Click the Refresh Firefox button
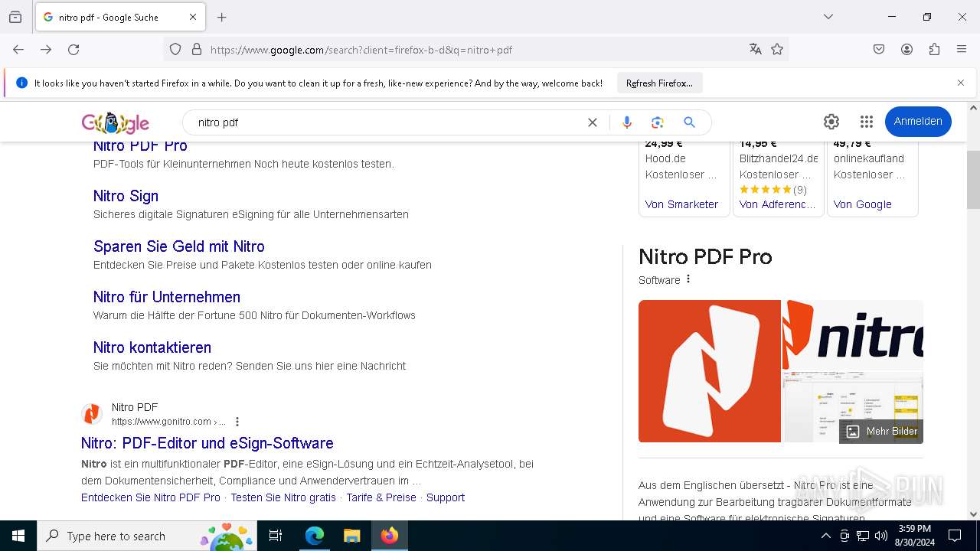This screenshot has height=551, width=980. pos(659,83)
